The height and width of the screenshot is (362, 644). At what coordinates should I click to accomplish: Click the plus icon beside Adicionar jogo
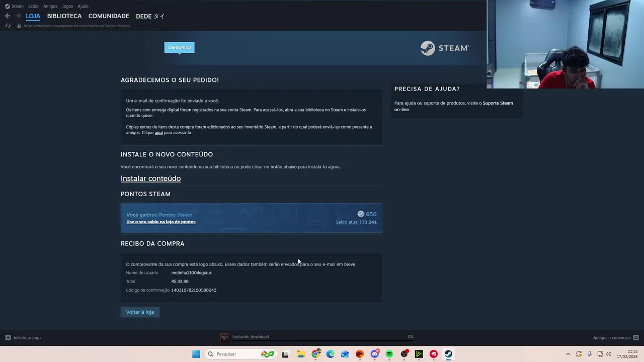coord(8,338)
